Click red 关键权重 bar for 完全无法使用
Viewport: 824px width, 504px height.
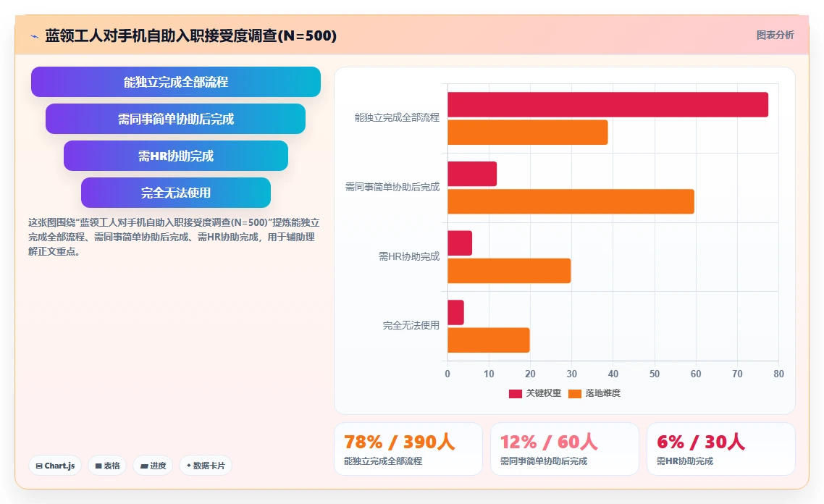coord(455,313)
